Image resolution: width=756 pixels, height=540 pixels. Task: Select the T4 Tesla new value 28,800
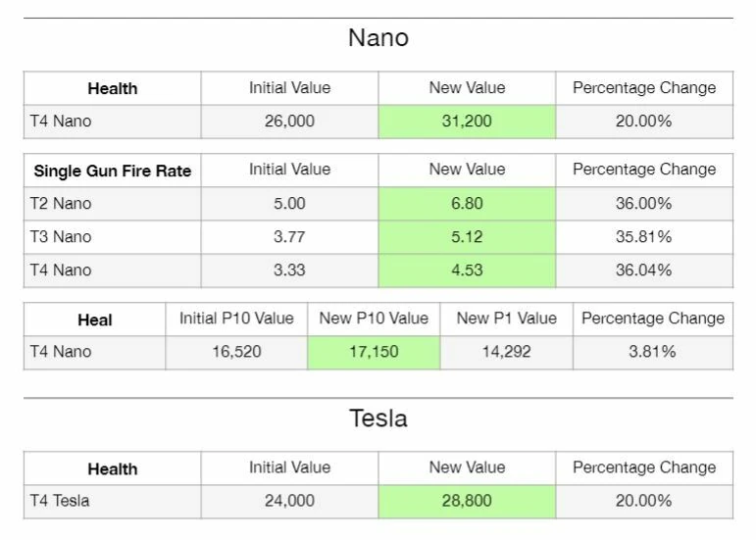467,501
